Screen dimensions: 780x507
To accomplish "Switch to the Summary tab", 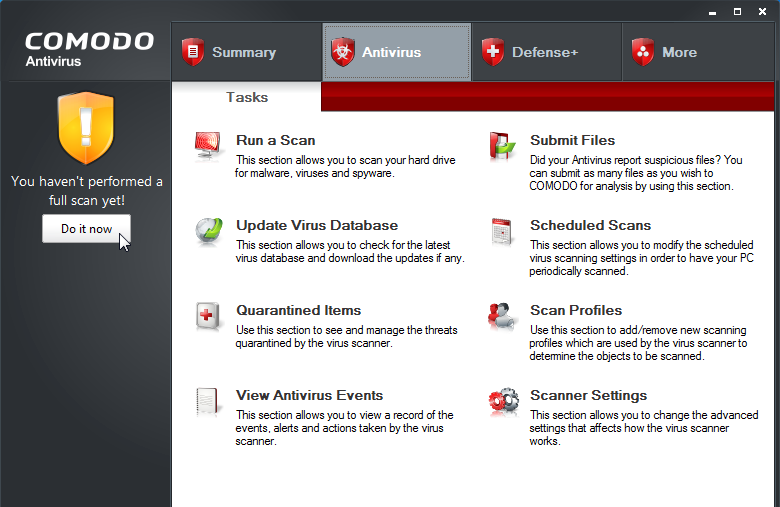I will 247,52.
